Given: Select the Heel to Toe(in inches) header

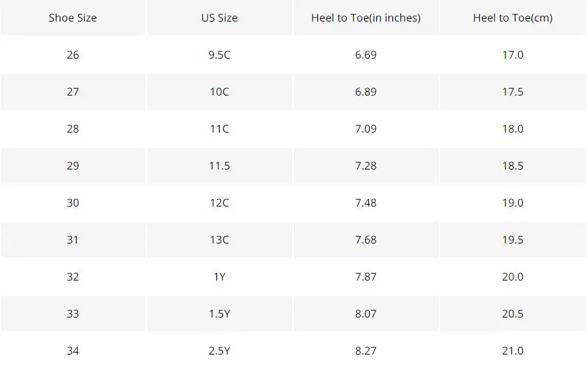Looking at the screenshot, I should click(x=366, y=17).
